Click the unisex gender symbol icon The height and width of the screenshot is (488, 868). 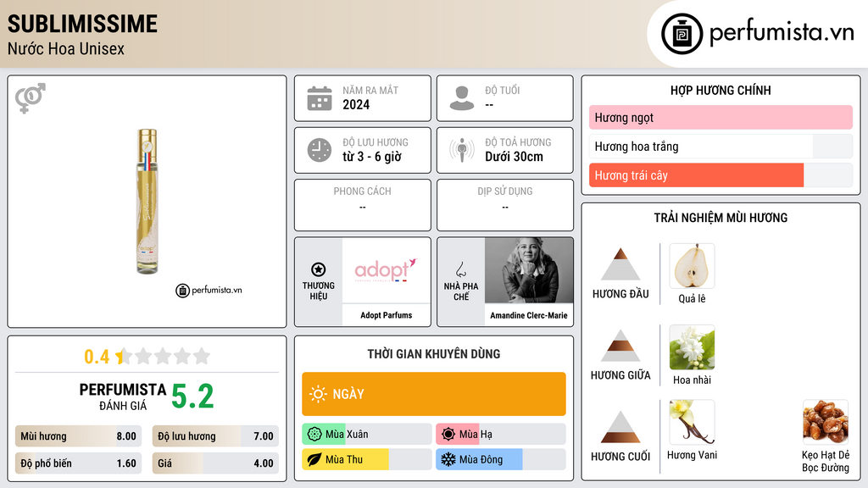(x=31, y=98)
